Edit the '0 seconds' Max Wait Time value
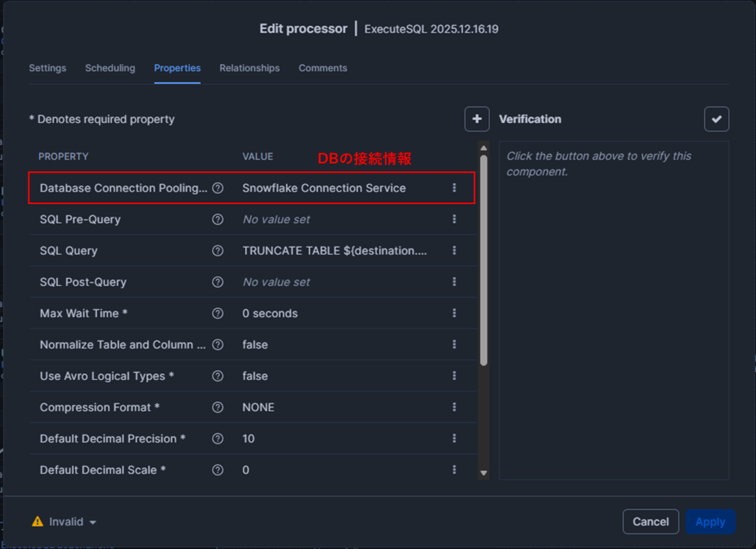Image resolution: width=756 pixels, height=549 pixels. point(270,313)
